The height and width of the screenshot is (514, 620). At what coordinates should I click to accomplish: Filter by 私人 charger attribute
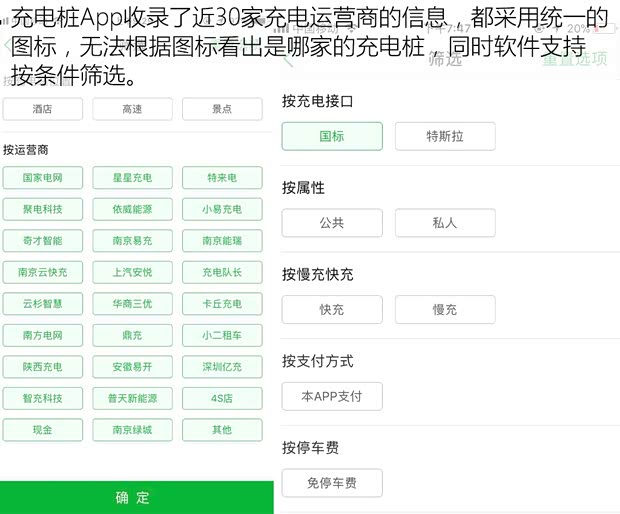(445, 223)
